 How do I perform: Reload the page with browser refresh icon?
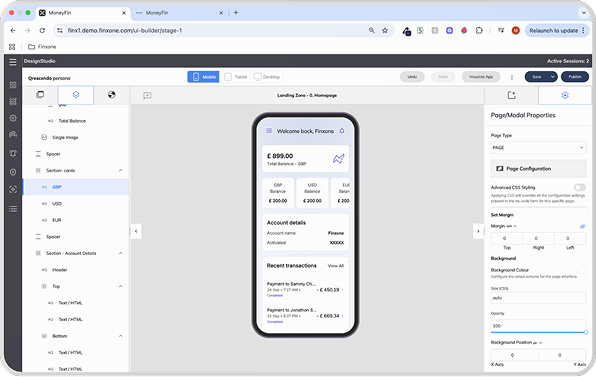pyautogui.click(x=42, y=30)
